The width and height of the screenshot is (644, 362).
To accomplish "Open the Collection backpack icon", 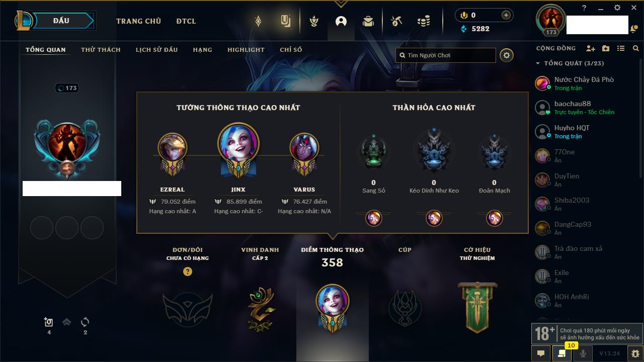I will click(368, 21).
